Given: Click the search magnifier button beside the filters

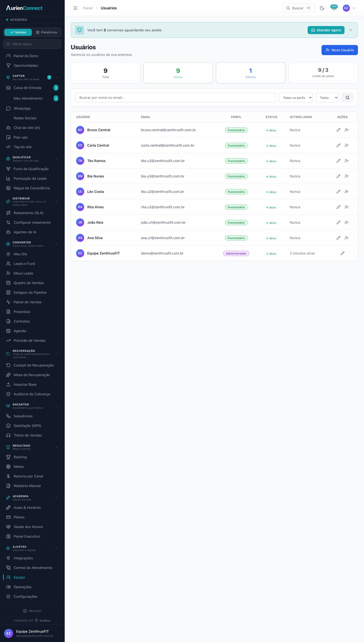Looking at the screenshot, I should point(348,98).
